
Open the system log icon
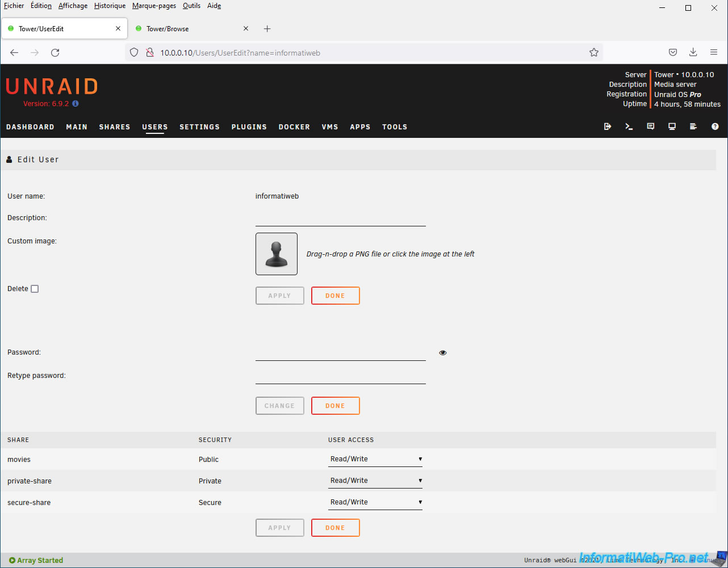(693, 127)
